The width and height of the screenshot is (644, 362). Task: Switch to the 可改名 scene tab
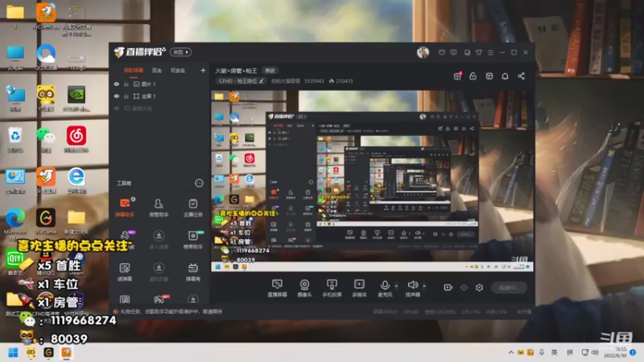(x=178, y=71)
